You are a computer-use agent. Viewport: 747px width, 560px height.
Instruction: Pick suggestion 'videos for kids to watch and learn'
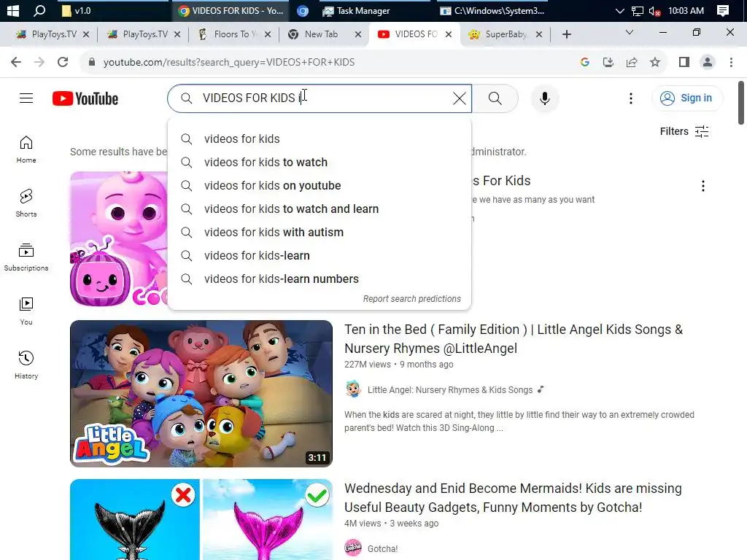tap(320, 209)
